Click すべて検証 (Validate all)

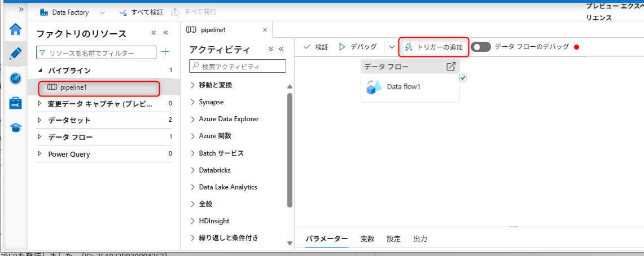[141, 12]
